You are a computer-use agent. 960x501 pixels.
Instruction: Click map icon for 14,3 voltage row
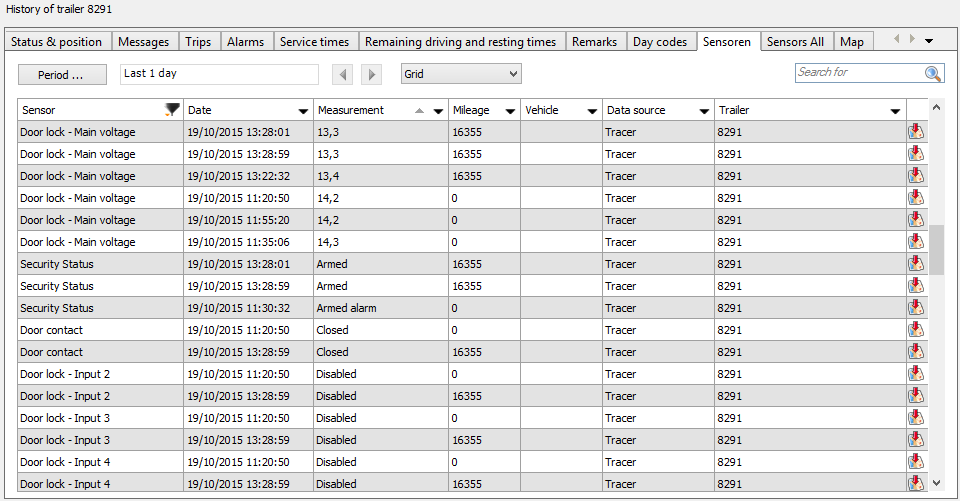[915, 242]
